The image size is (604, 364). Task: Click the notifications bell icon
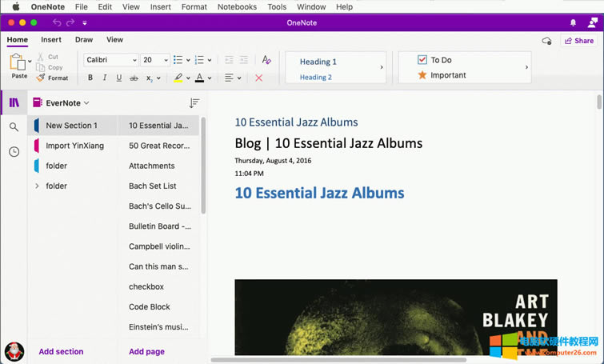[x=573, y=22]
